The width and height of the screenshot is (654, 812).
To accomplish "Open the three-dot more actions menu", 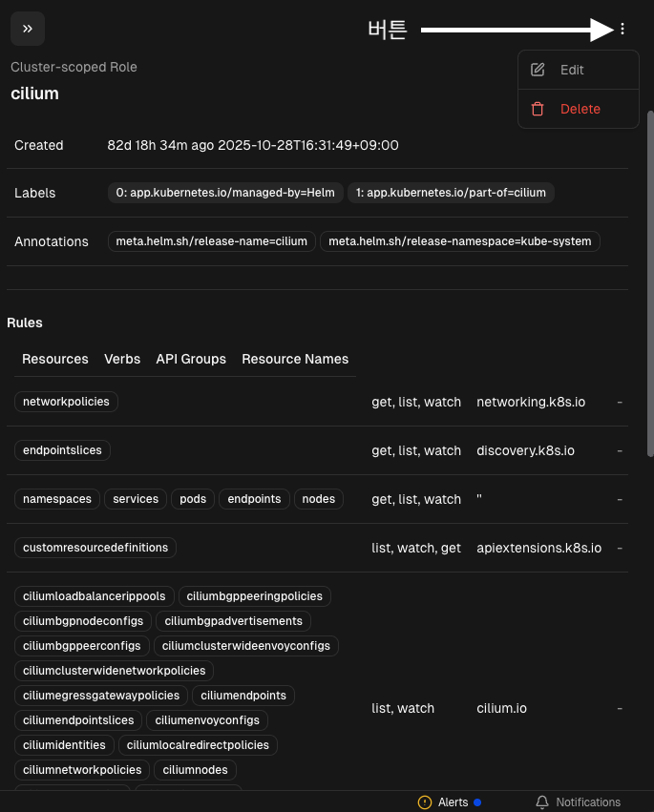I will point(622,29).
